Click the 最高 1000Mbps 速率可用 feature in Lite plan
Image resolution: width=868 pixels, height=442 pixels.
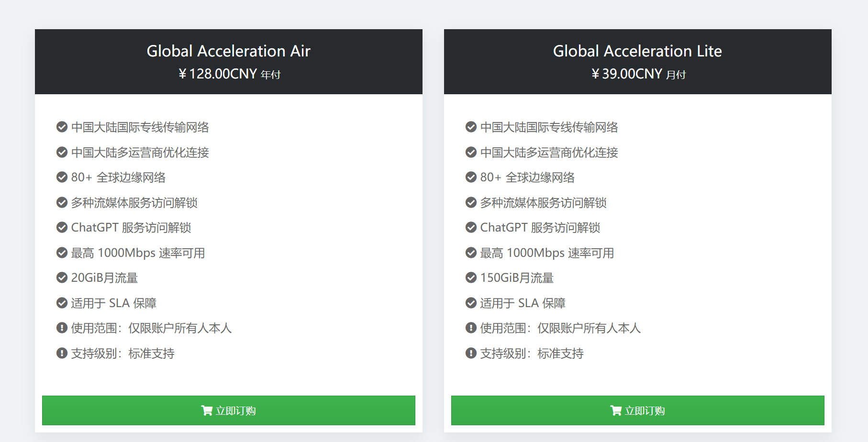[x=547, y=252]
